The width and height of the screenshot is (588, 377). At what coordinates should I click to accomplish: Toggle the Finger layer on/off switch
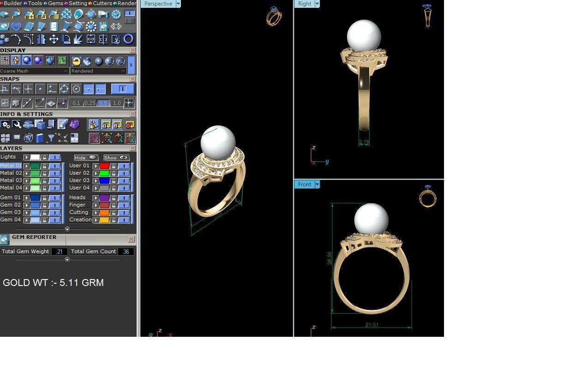[x=124, y=205]
